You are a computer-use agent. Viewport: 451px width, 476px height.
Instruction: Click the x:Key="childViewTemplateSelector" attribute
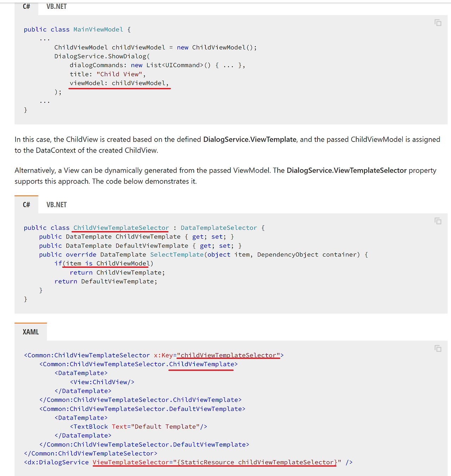[217, 356]
